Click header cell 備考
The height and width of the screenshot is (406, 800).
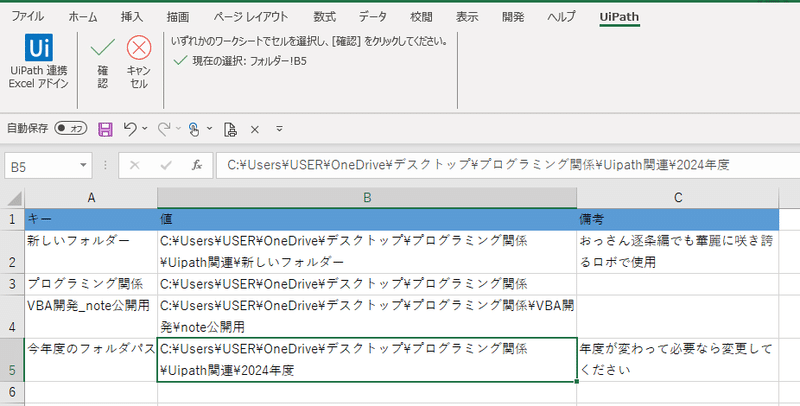tap(678, 219)
